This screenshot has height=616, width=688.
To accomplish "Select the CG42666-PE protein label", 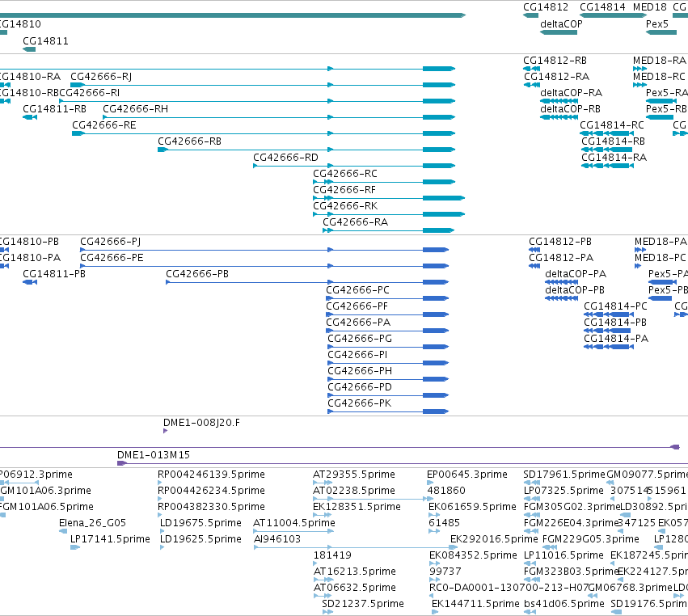I will click(112, 258).
